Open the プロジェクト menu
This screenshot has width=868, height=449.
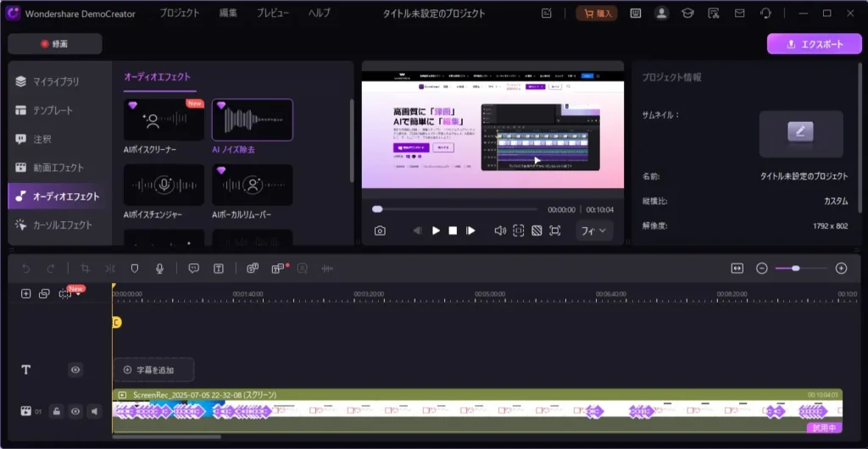pos(180,14)
